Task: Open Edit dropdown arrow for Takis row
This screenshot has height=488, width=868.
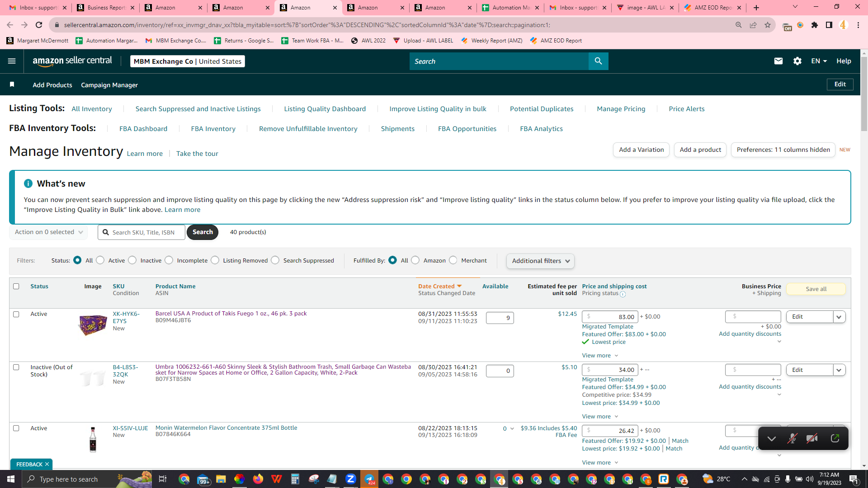Action: click(x=839, y=317)
